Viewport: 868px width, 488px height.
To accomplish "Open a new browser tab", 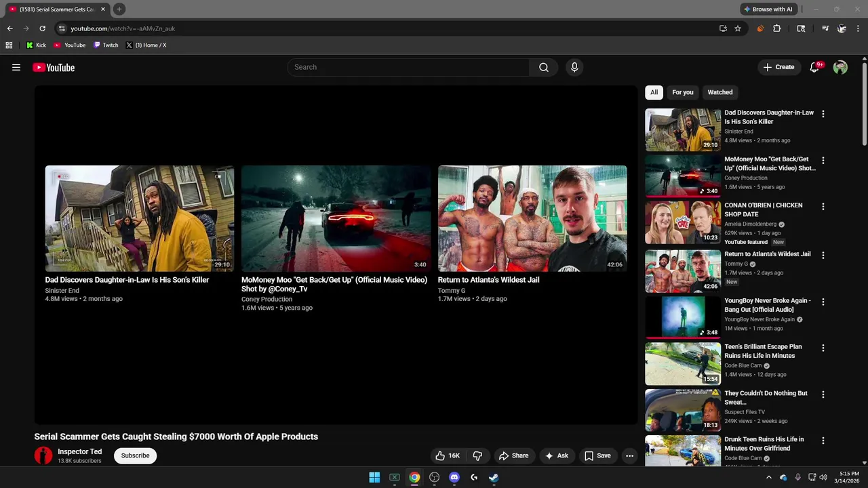I will pos(119,9).
